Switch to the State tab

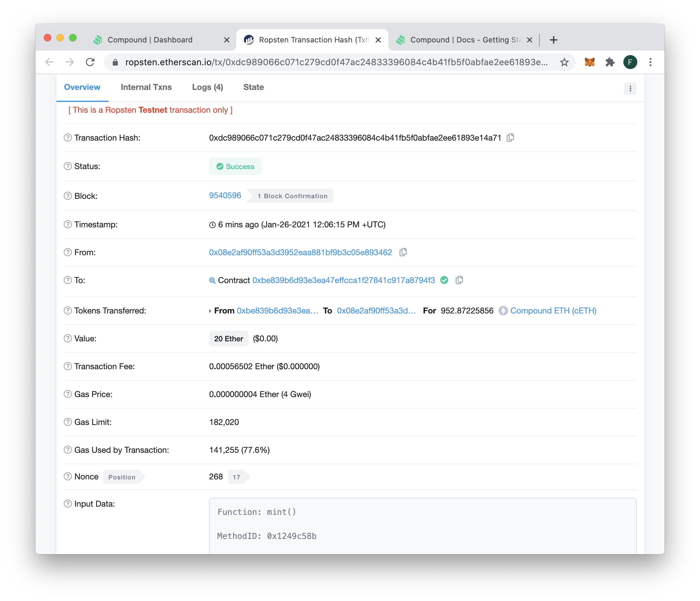point(253,87)
